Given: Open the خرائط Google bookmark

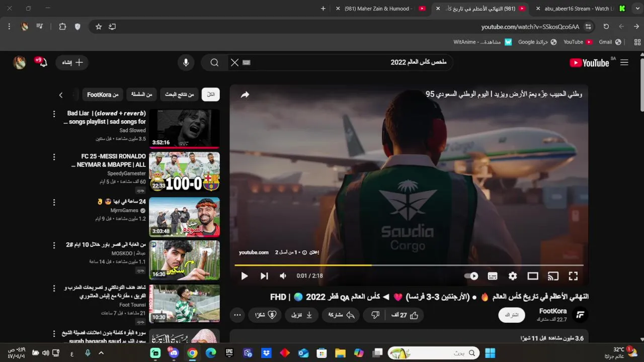Looking at the screenshot, I should point(537,42).
